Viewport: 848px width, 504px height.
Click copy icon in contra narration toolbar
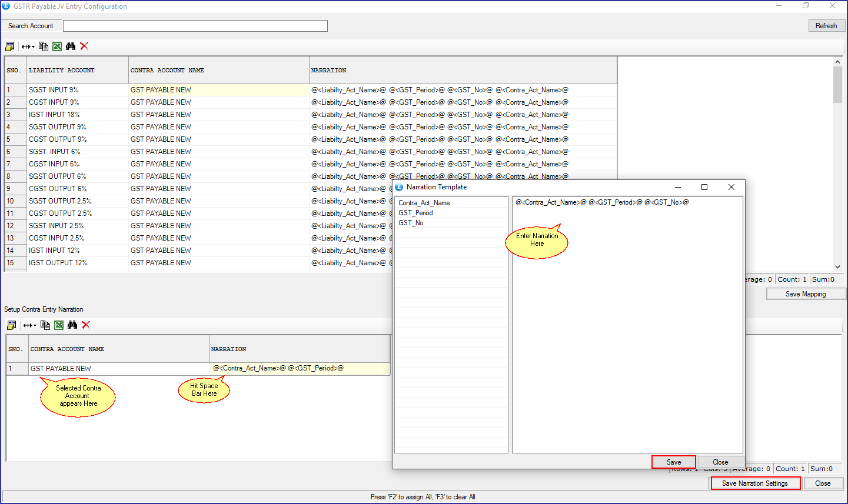click(x=45, y=325)
